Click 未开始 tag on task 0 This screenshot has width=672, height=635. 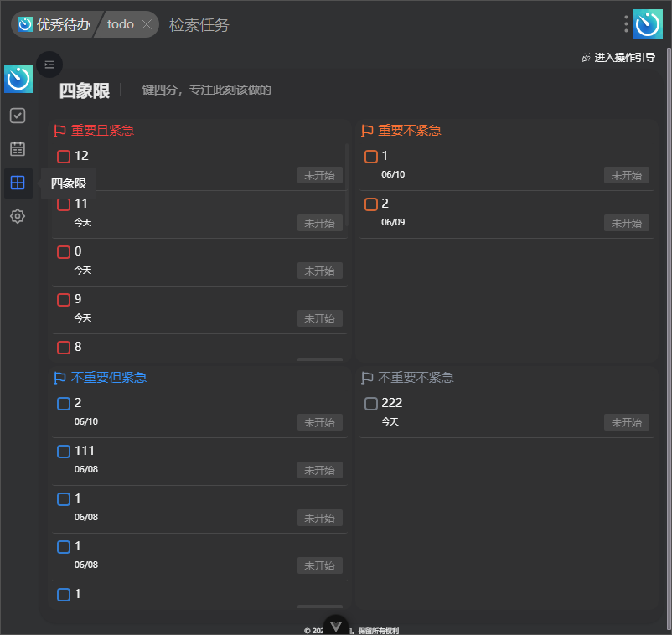click(320, 271)
